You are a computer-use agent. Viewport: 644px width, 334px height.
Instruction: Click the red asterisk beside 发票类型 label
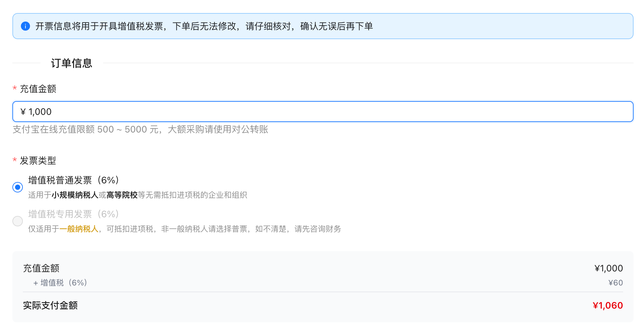coord(15,160)
